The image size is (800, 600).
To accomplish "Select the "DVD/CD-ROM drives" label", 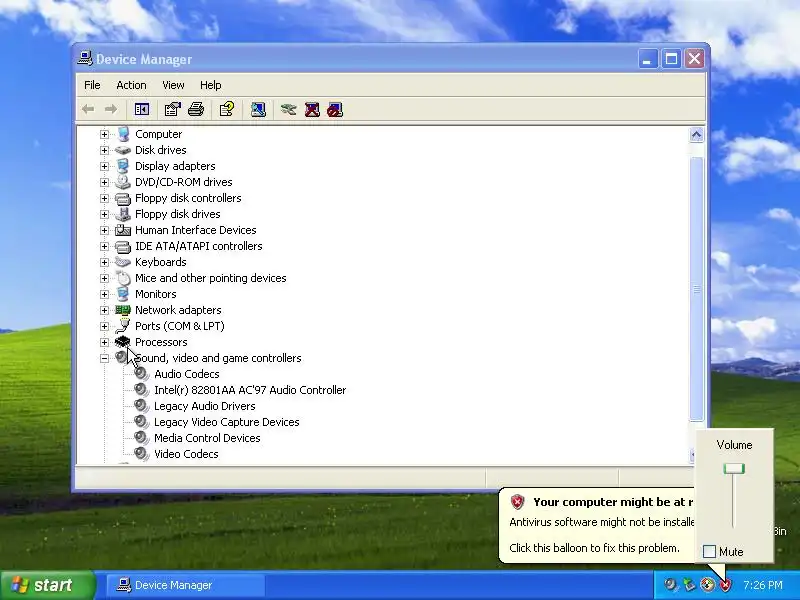I will coord(184,182).
